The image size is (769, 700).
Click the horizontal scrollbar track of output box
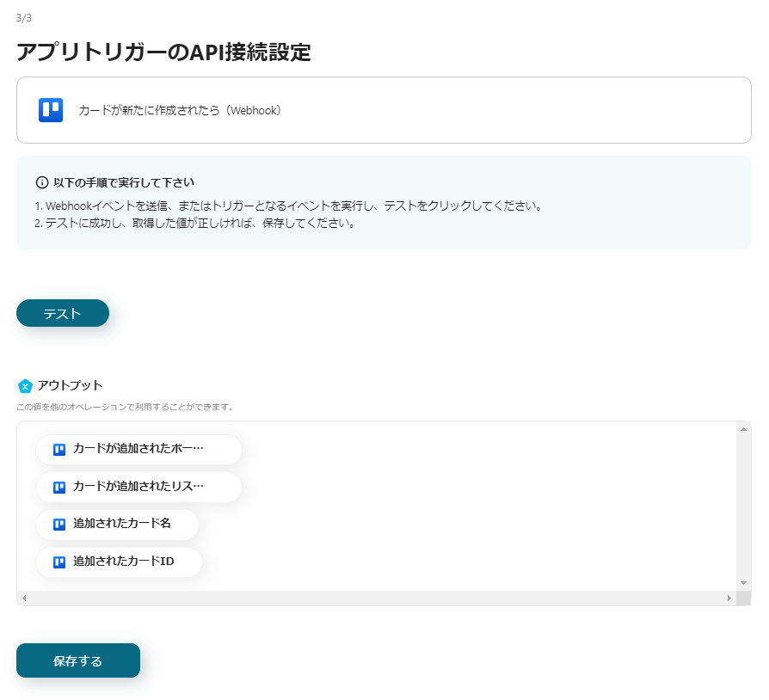(x=377, y=598)
